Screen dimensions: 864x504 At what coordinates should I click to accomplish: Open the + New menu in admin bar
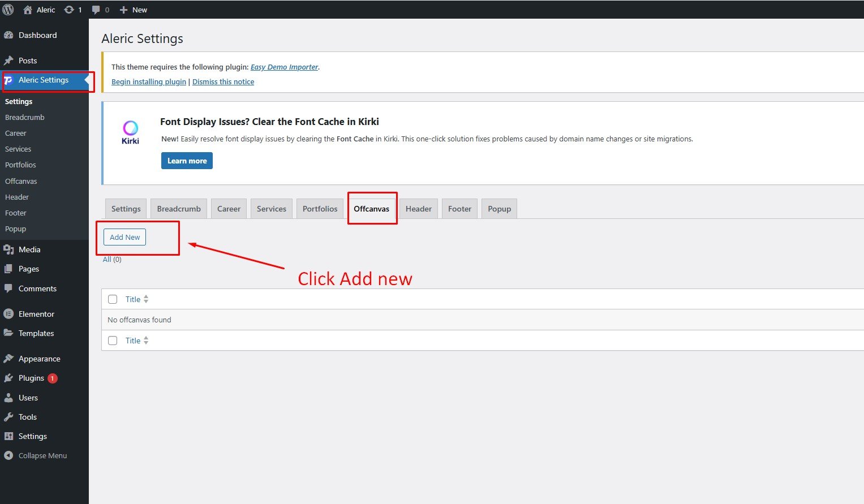pyautogui.click(x=134, y=10)
